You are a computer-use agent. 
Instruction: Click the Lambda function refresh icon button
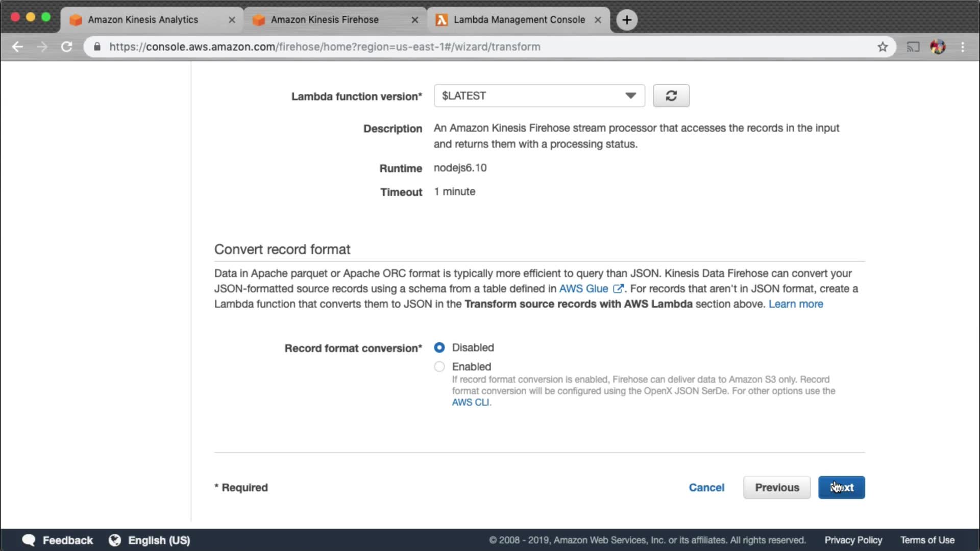tap(671, 96)
